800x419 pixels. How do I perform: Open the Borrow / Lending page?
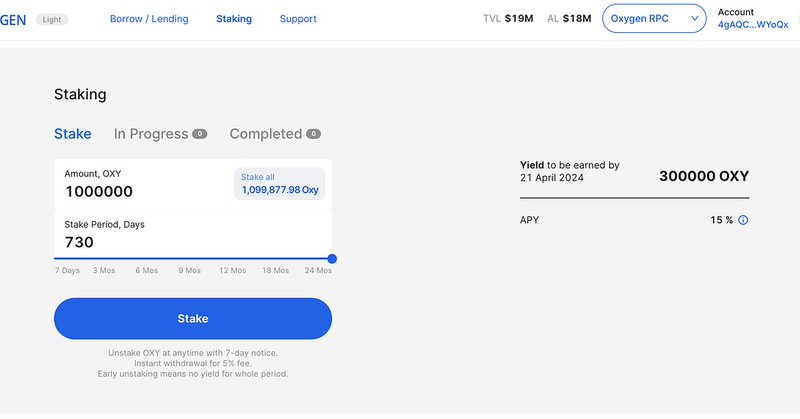click(x=149, y=19)
